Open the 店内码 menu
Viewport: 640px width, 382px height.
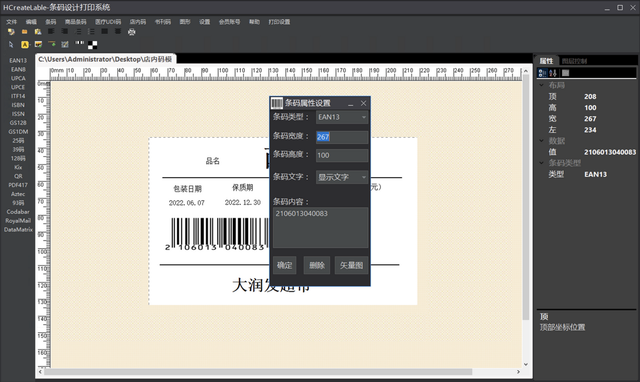pyautogui.click(x=138, y=22)
